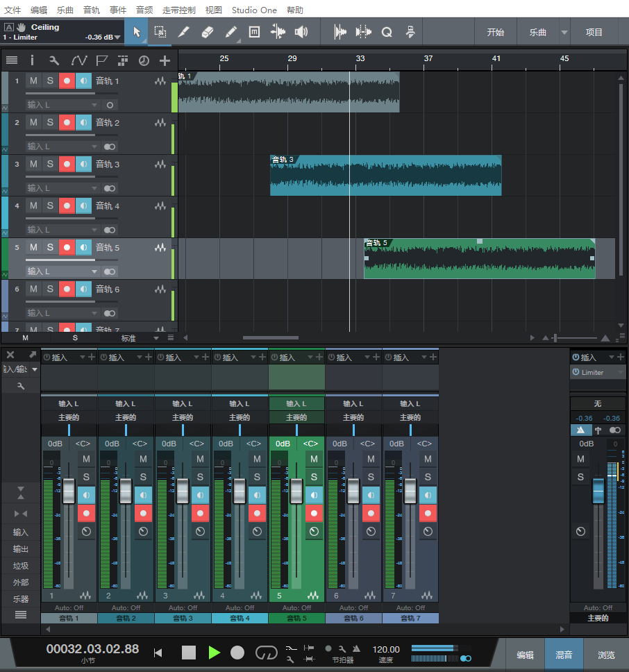The width and height of the screenshot is (629, 672).
Task: Select the Range tool
Action: [x=160, y=32]
